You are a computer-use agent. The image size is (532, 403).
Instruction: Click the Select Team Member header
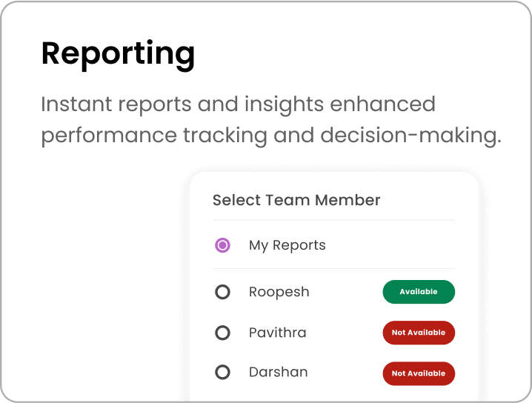point(296,200)
